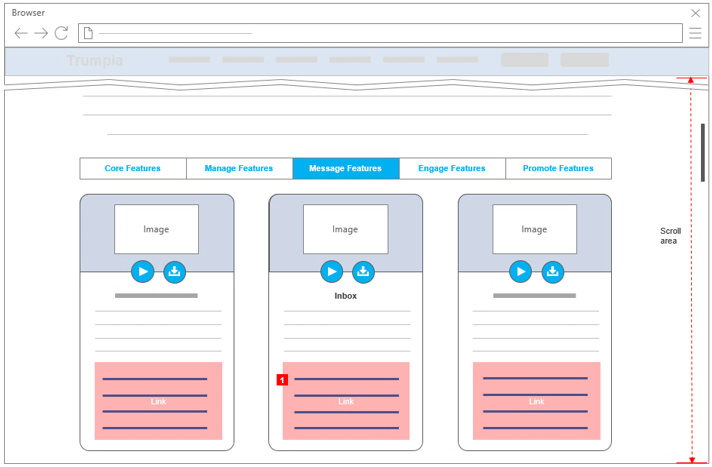This screenshot has height=467, width=712.
Task: Click the Image placeholder on card right of Inbox
Action: coord(534,229)
